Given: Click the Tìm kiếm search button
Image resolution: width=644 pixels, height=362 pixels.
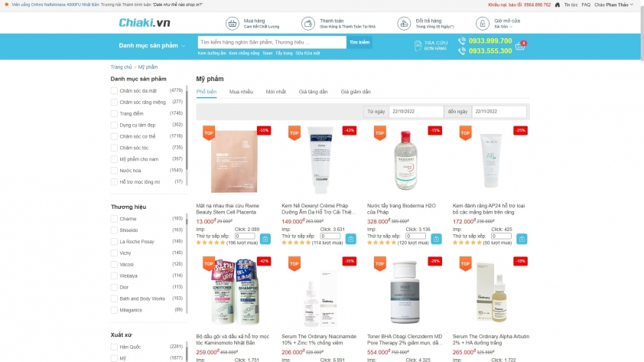Looking at the screenshot, I should [359, 42].
